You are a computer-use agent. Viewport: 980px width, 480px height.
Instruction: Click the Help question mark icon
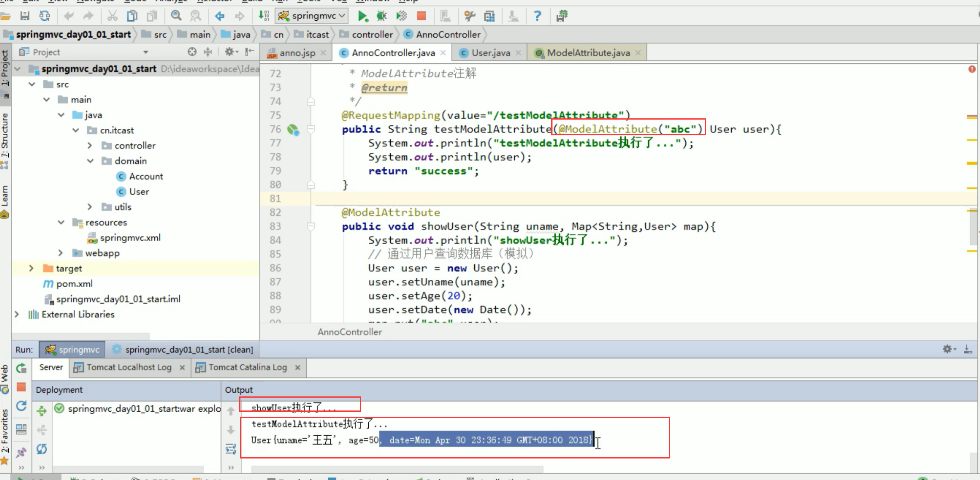click(x=537, y=16)
